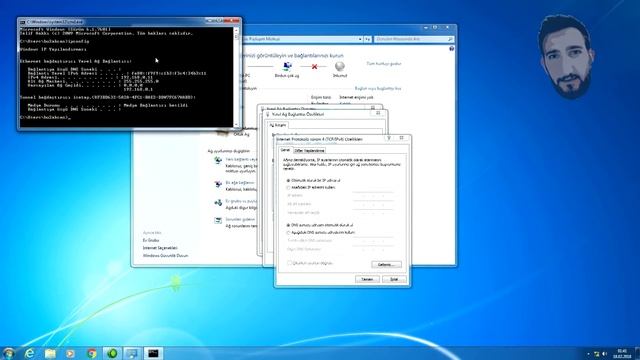Switch to Genel tab in IPv4 dialog

(x=285, y=150)
